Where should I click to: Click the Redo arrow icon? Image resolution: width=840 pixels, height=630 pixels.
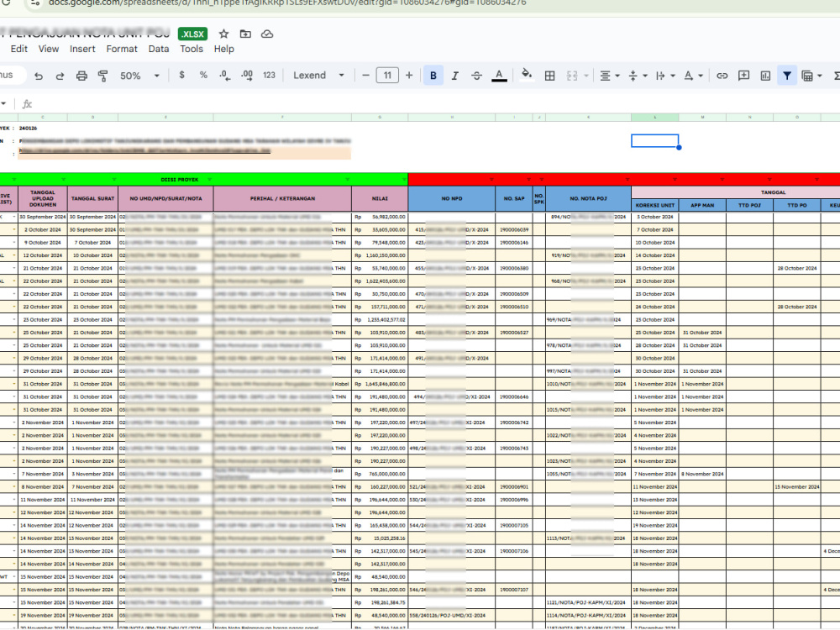(60, 76)
